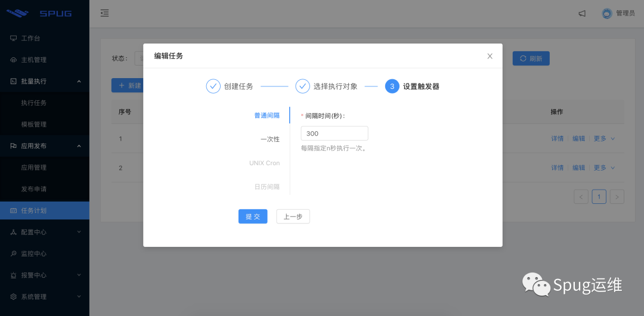
Task: Open 应用管理 submenu item
Action: point(44,168)
